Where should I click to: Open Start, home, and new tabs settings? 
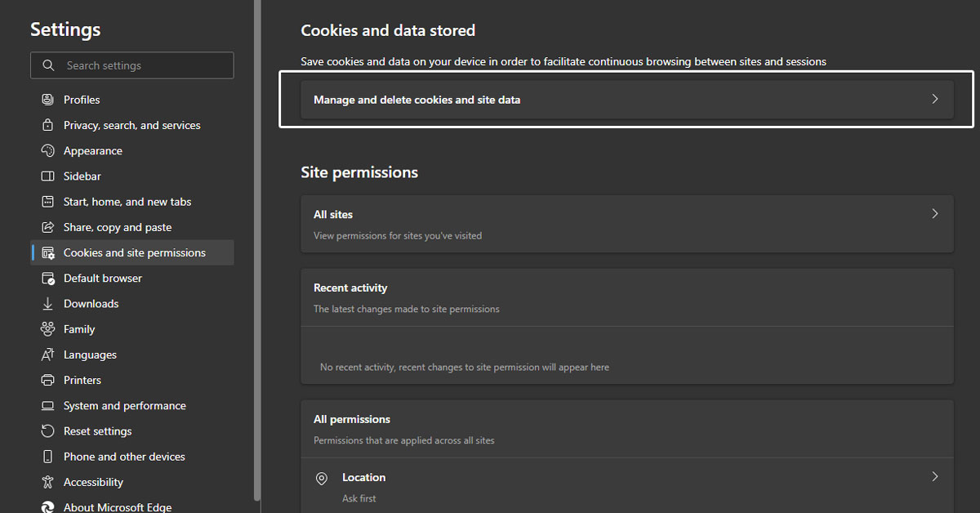tap(132, 202)
